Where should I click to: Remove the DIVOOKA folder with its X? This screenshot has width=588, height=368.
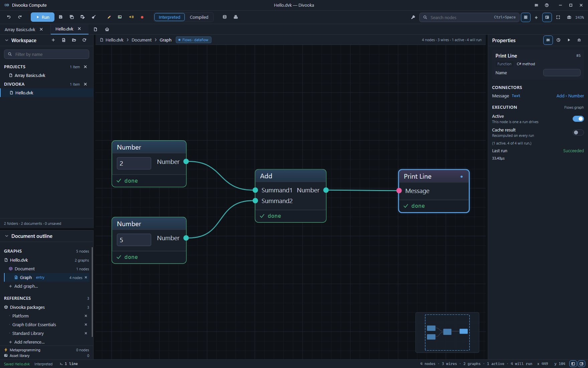[85, 84]
